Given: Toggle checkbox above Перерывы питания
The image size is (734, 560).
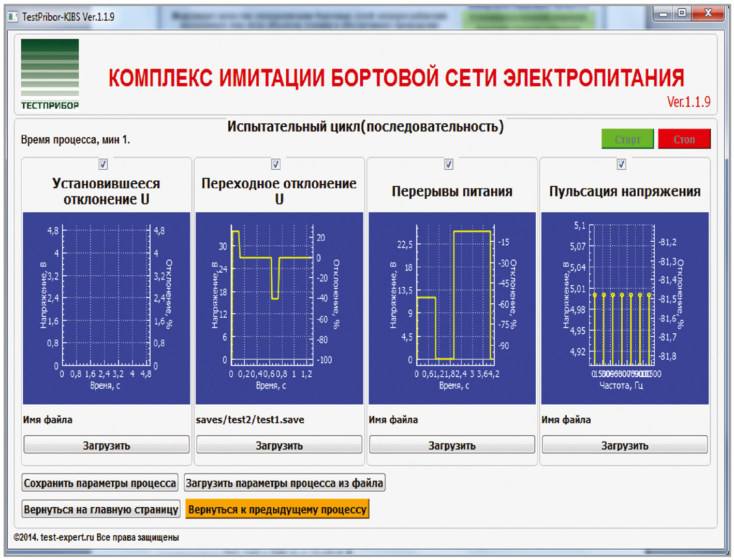Looking at the screenshot, I should pos(449,164).
